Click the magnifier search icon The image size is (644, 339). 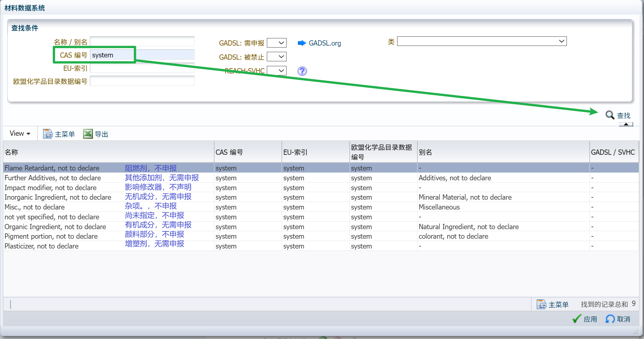point(610,115)
